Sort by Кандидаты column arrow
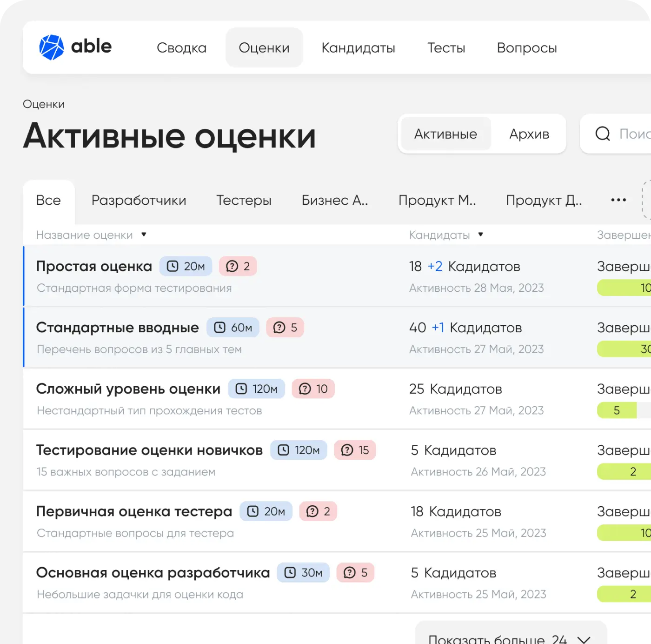651x644 pixels. (480, 235)
